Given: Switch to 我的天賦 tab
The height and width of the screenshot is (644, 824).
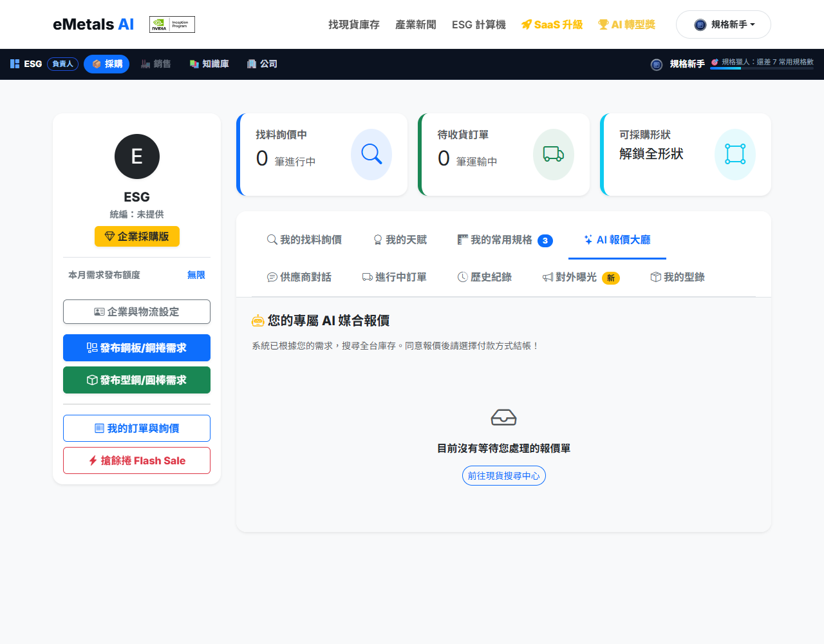Looking at the screenshot, I should coord(400,240).
